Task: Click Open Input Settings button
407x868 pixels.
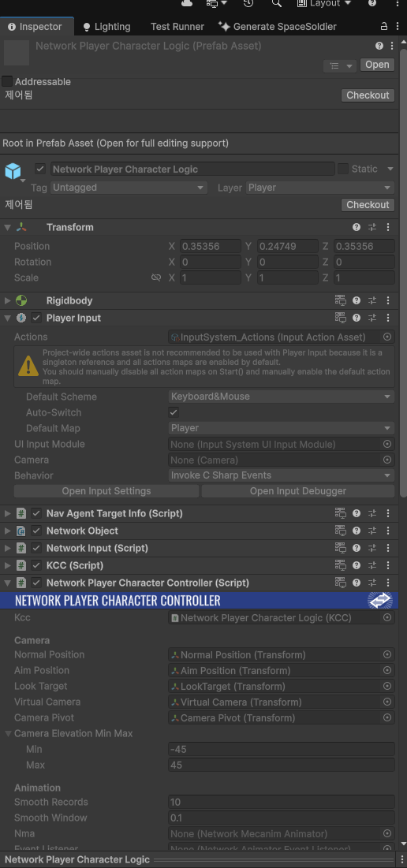Action: click(x=106, y=491)
